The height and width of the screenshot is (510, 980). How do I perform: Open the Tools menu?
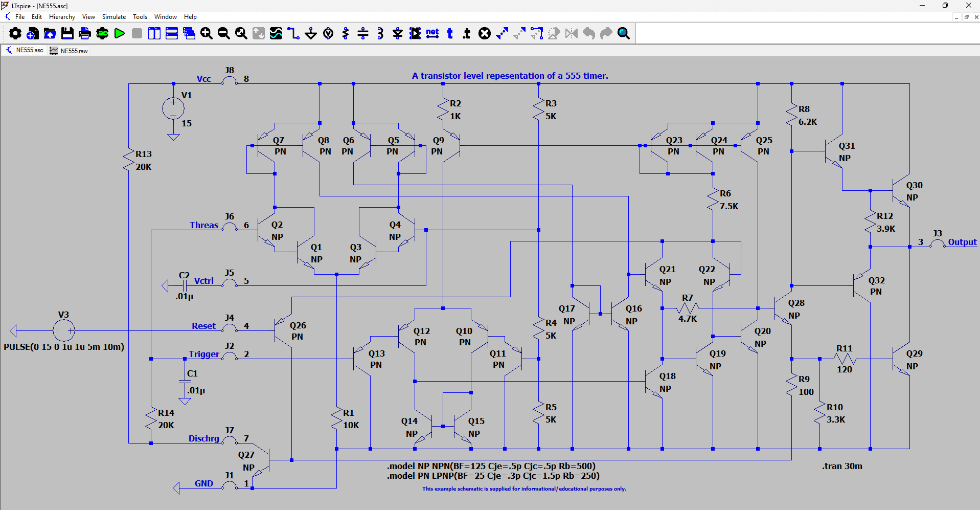pos(140,17)
